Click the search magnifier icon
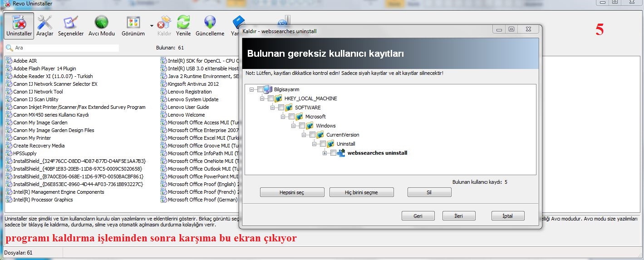 point(9,48)
